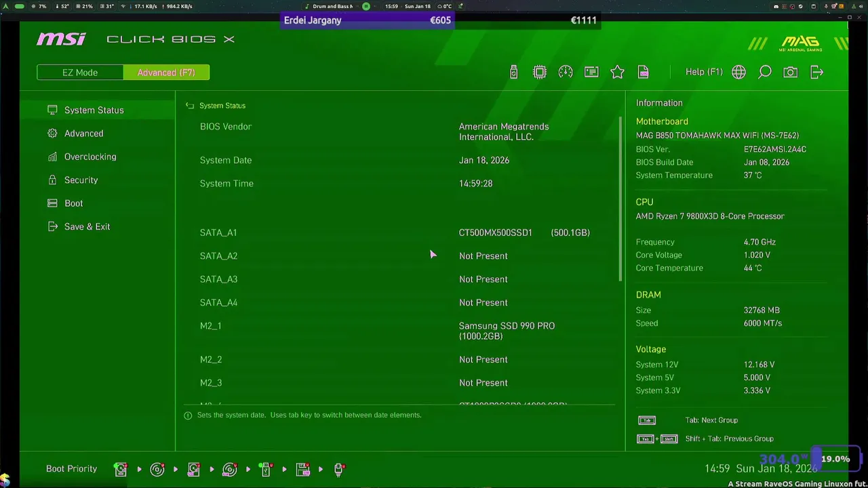Screen dimensions: 868x488
Task: Open the speedometer performance gauge icon
Action: 566,72
